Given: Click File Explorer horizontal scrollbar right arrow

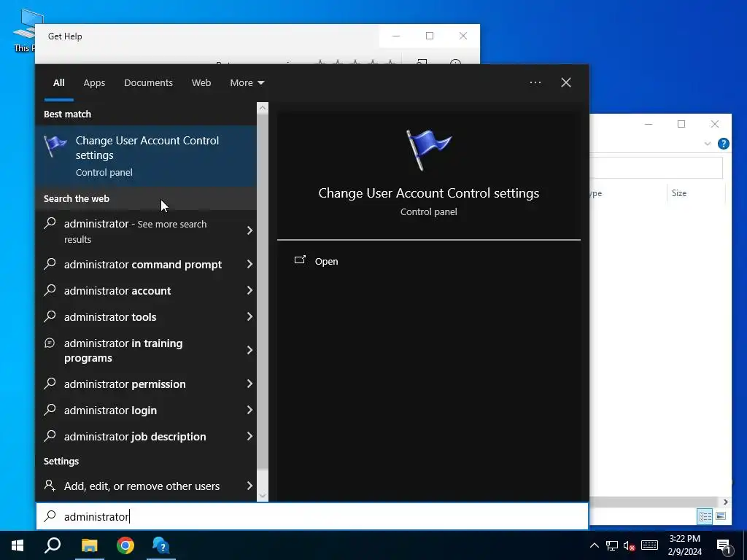Looking at the screenshot, I should (x=726, y=502).
